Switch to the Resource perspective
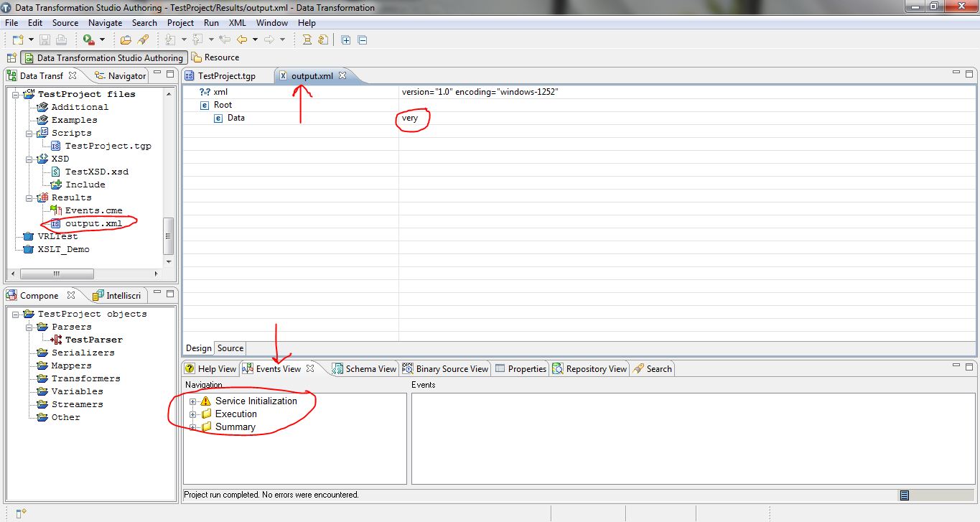The image size is (980, 522). [x=215, y=57]
